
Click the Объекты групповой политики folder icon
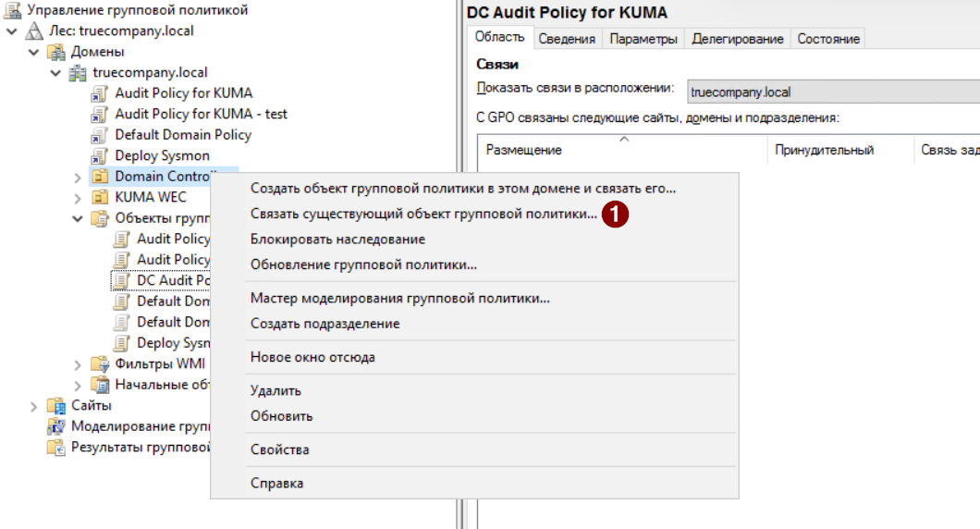pos(100,218)
